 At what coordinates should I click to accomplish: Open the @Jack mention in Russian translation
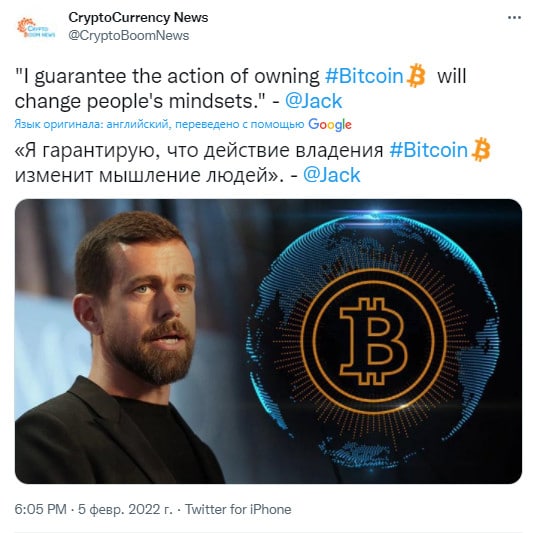point(332,175)
